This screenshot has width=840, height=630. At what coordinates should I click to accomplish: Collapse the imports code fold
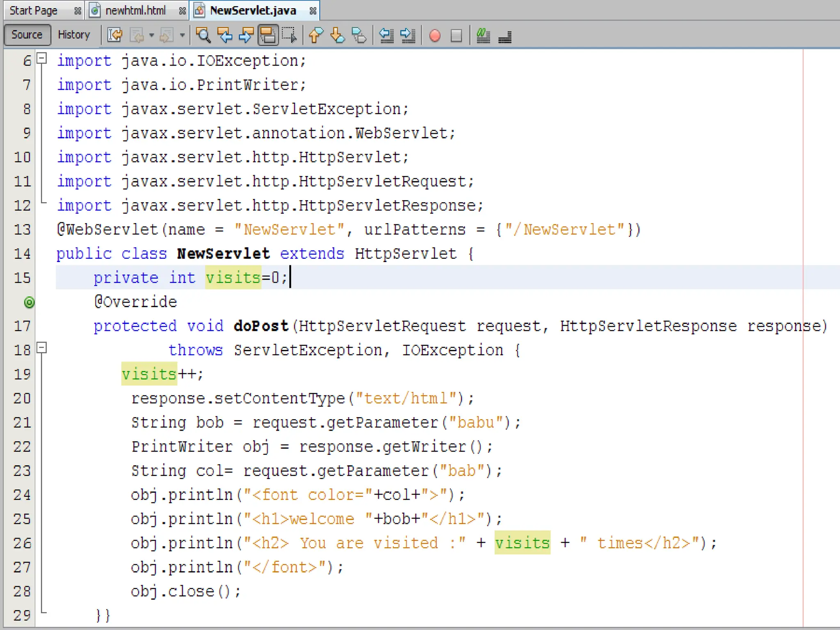[x=41, y=59]
